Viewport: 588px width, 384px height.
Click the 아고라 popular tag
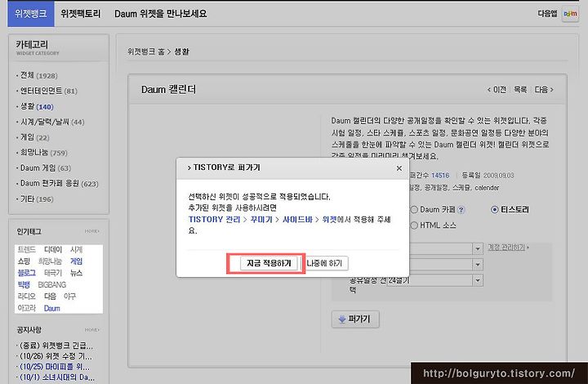point(27,308)
